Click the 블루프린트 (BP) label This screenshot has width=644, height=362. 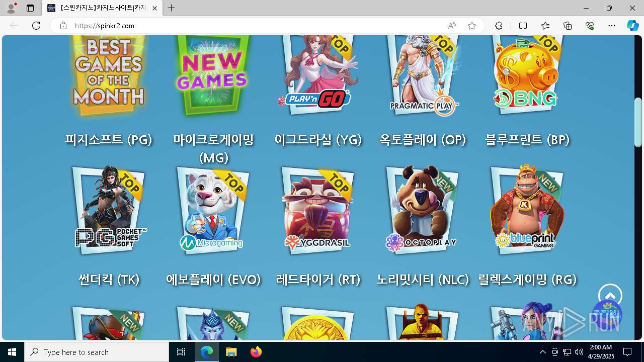(x=527, y=140)
